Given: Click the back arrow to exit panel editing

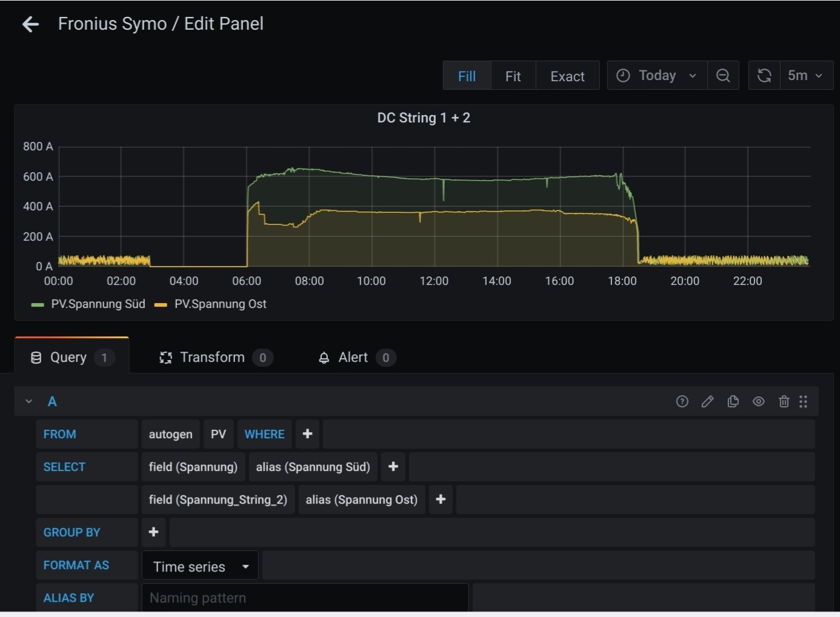Looking at the screenshot, I should coord(30,24).
